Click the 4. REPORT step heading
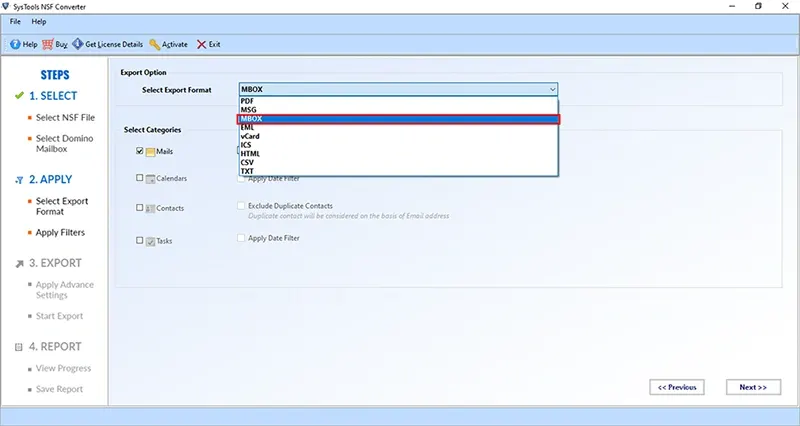 [x=55, y=347]
